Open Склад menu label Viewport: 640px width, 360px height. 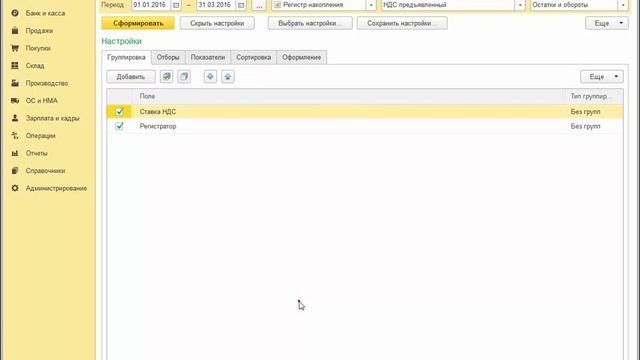pyautogui.click(x=35, y=65)
